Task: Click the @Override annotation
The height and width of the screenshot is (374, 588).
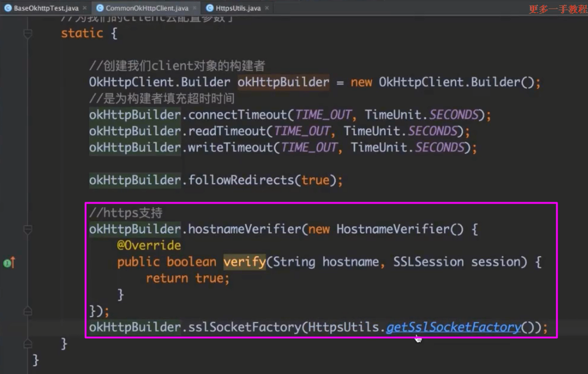Action: 149,245
